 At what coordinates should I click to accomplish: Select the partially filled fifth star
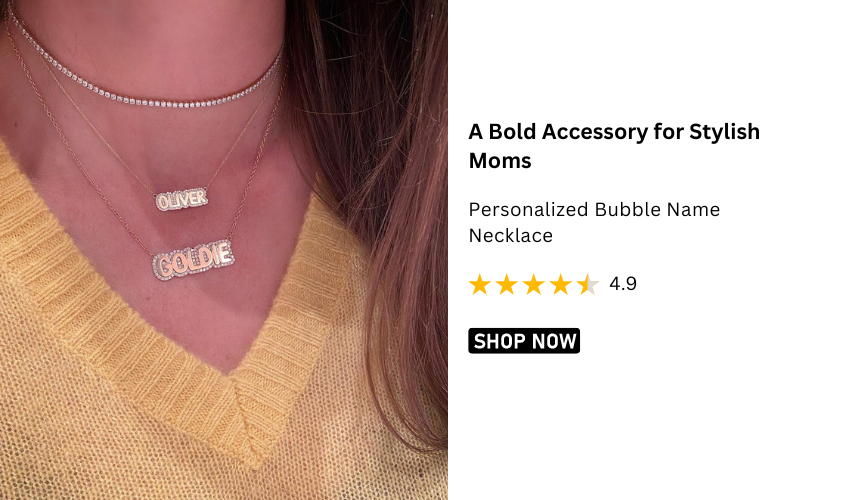588,284
